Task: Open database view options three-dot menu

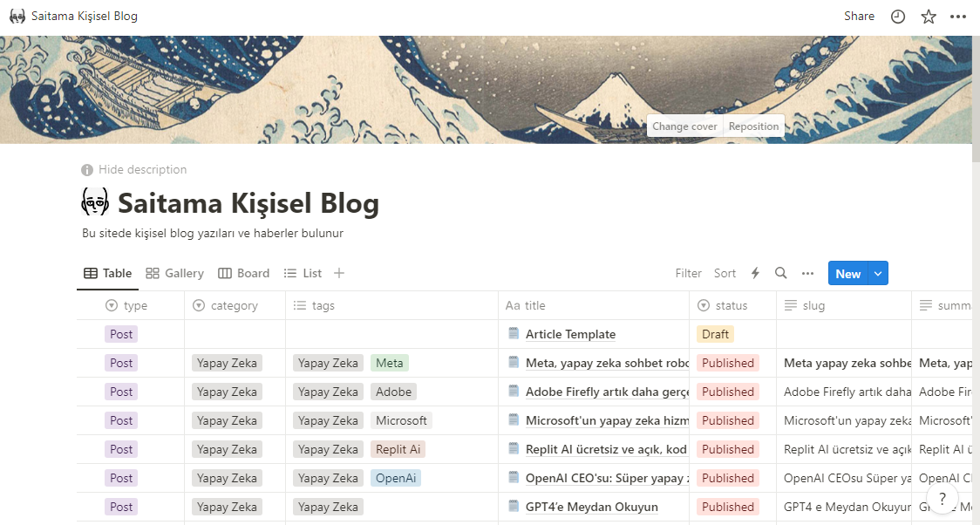Action: [807, 273]
